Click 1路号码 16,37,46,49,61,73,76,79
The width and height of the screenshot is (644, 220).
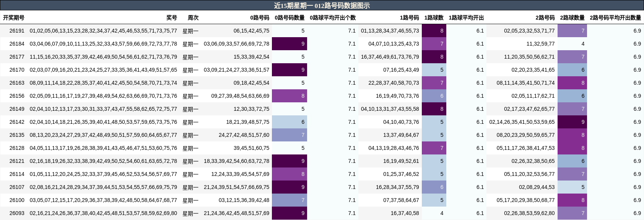pos(390,57)
